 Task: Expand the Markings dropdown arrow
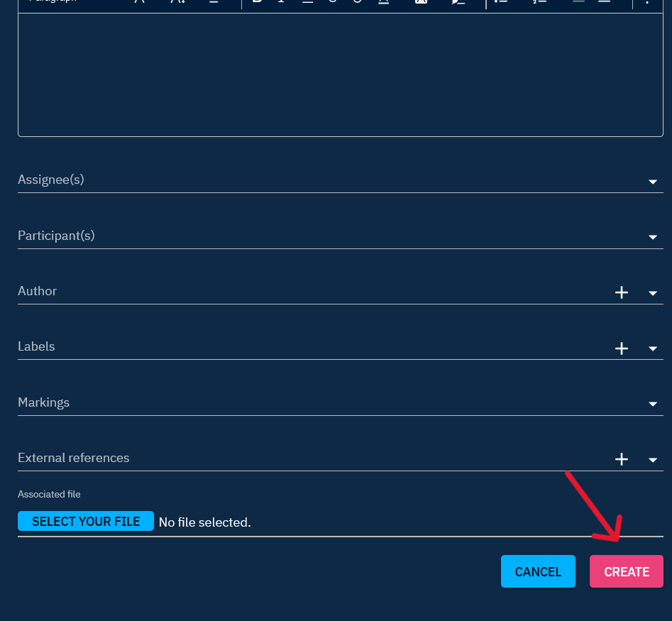[x=653, y=404]
